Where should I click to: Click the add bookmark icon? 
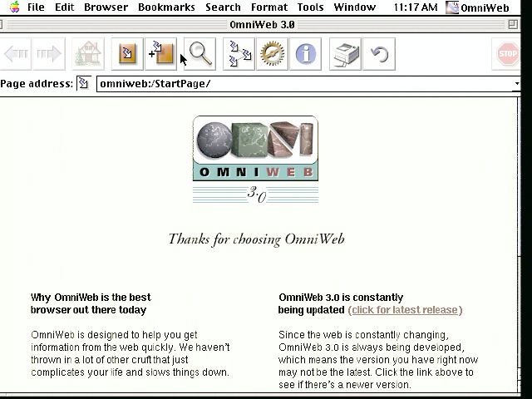click(160, 54)
